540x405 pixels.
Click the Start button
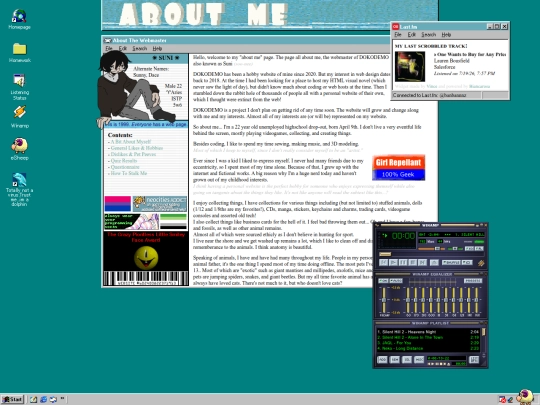tap(12, 399)
